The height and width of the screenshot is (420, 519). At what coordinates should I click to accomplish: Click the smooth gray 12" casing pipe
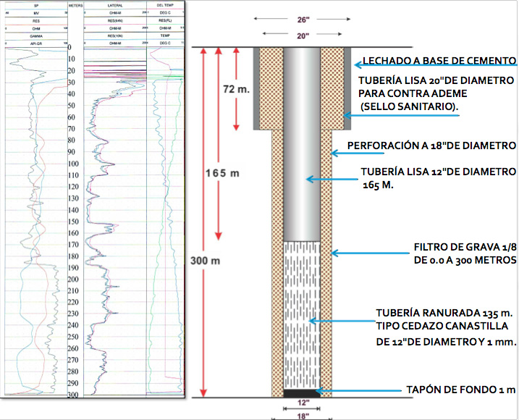[302, 144]
